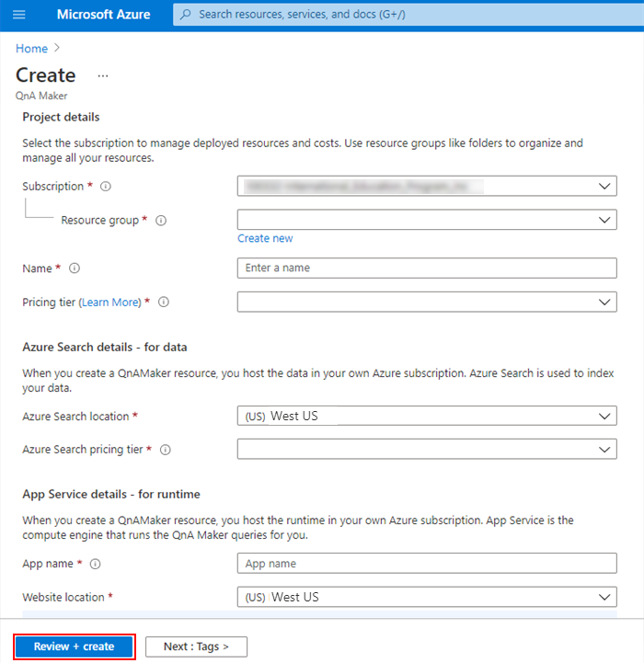Viewport: 644px width, 663px height.
Task: Click the Website location label
Action: pyautogui.click(x=63, y=598)
